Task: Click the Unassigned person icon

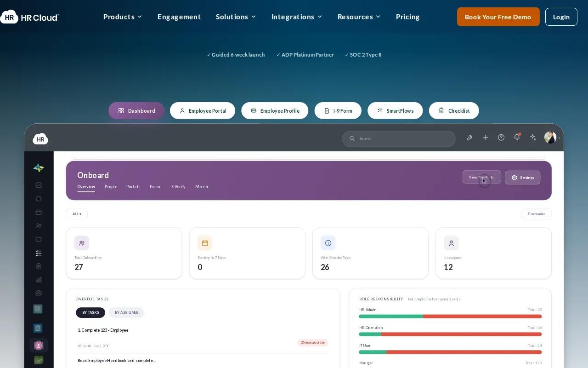Action: [x=451, y=243]
